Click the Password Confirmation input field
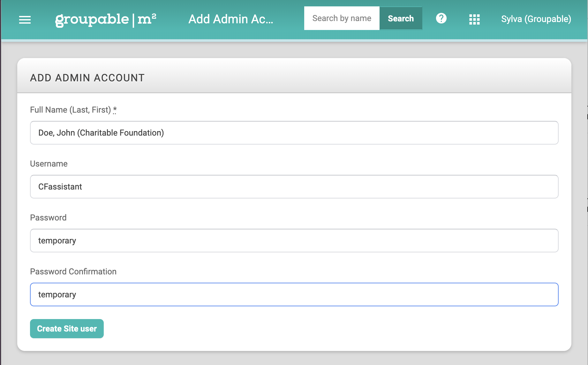This screenshot has width=588, height=365. (x=294, y=294)
